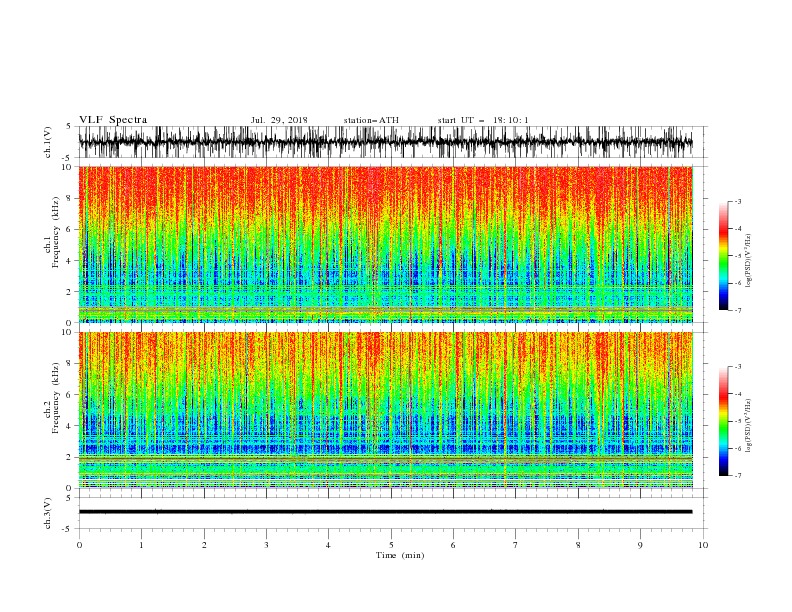Click the "5" tick on the ch.3(V) axis

pos(70,497)
